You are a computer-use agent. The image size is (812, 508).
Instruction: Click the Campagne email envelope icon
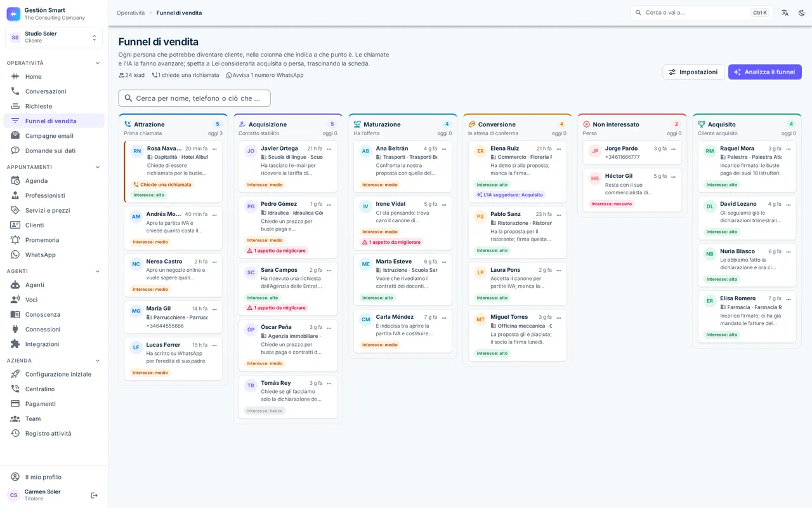tap(15, 136)
